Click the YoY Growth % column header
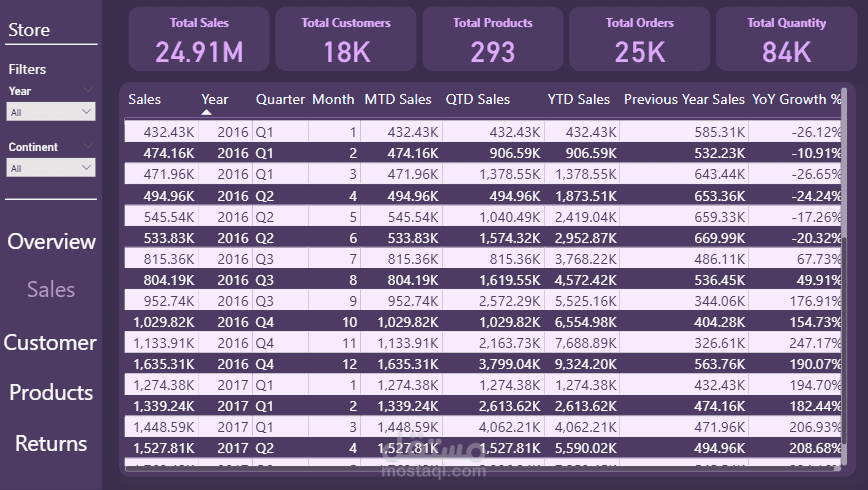 click(797, 99)
